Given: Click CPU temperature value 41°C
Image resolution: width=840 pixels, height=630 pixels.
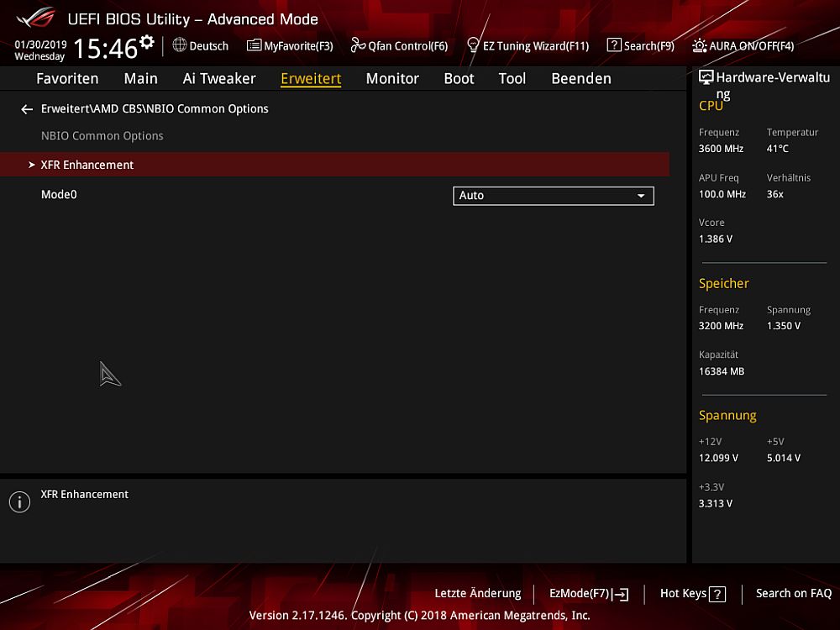Looking at the screenshot, I should 777,149.
